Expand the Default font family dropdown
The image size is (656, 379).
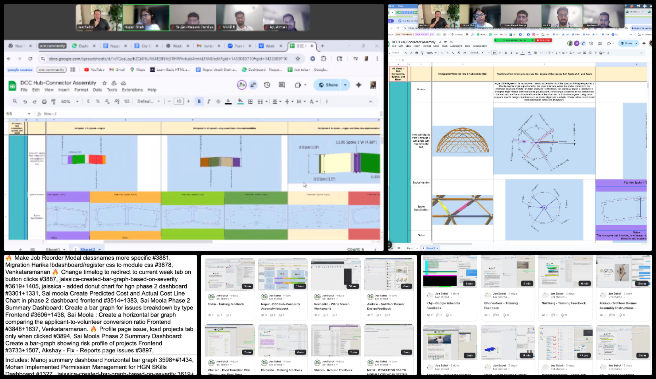[149, 101]
